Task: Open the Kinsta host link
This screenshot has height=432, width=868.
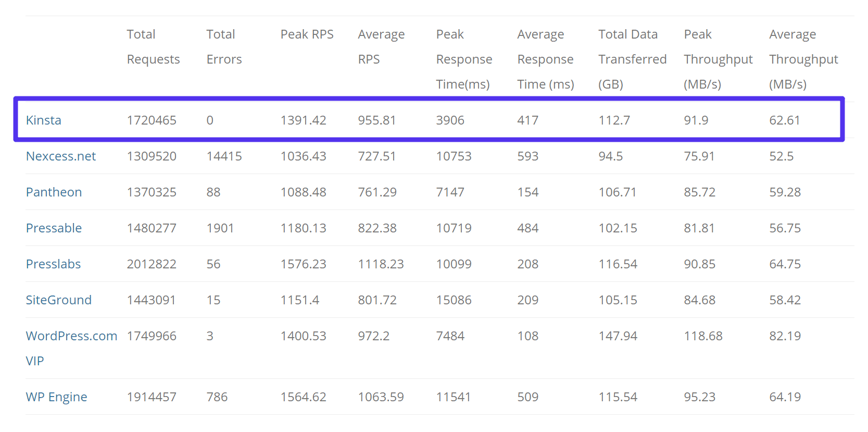Action: 44,120
